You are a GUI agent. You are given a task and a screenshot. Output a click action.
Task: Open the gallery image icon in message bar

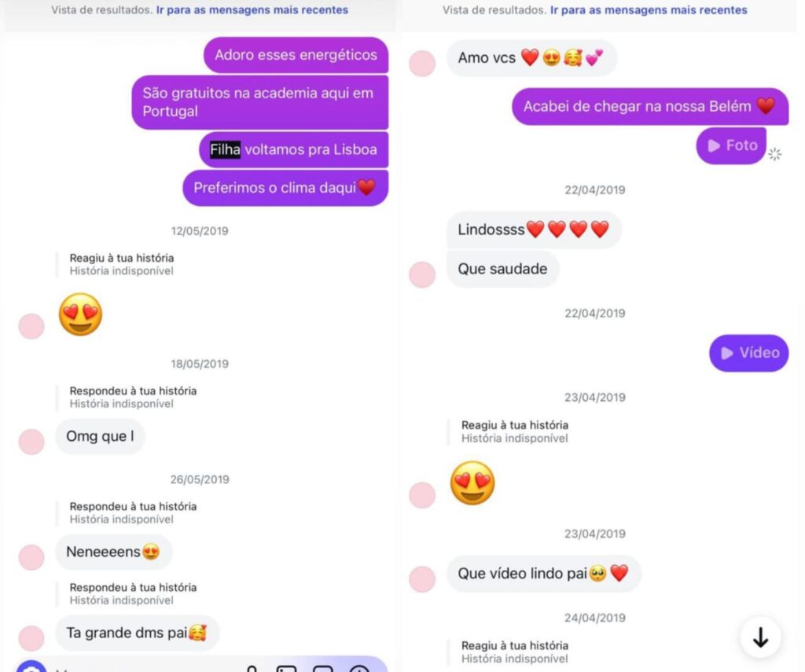click(286, 668)
